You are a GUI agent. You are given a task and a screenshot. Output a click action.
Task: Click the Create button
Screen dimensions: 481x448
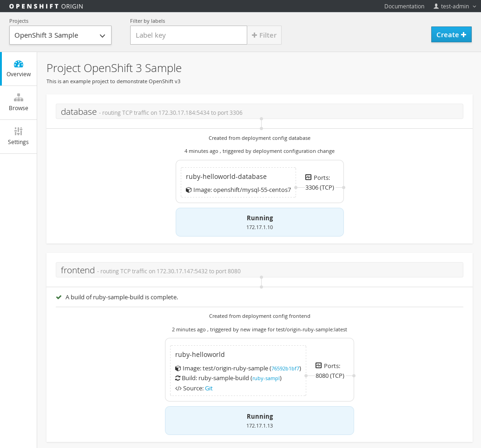pos(451,35)
